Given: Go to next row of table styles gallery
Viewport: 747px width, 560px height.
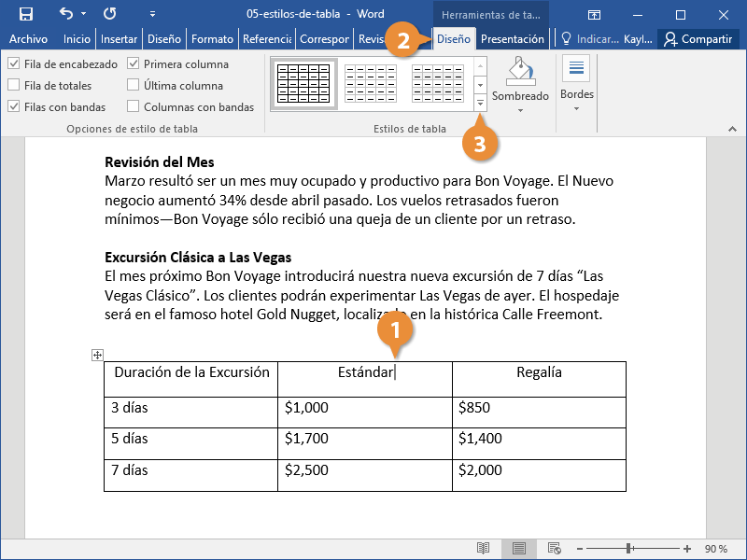Looking at the screenshot, I should pos(480,85).
